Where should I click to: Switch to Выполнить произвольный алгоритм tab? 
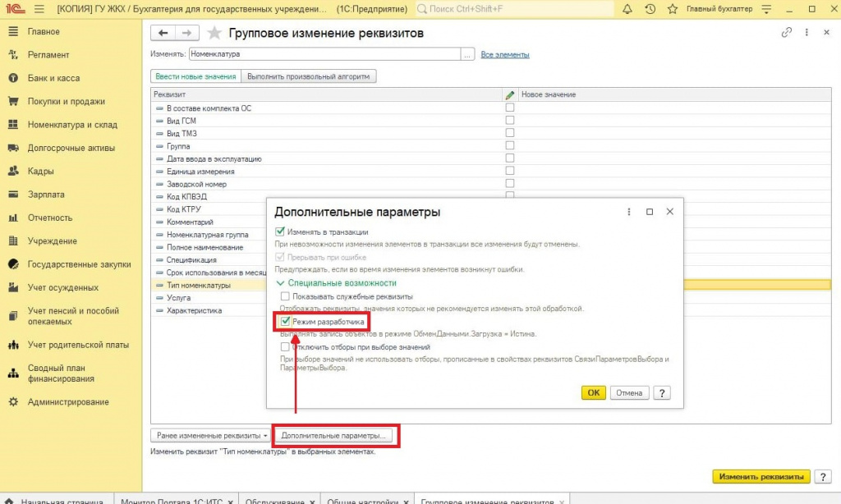coord(309,76)
